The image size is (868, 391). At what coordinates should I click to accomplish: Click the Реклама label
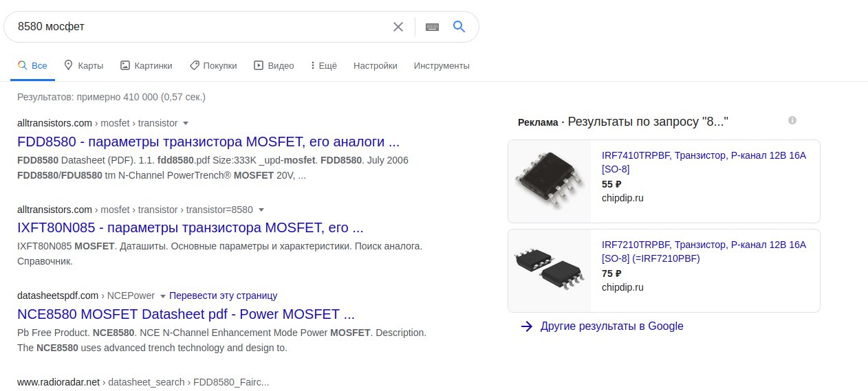[538, 122]
